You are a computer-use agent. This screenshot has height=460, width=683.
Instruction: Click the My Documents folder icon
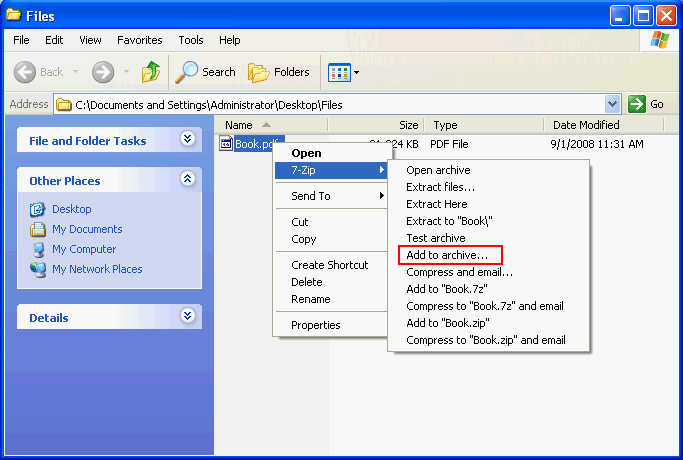click(37, 229)
